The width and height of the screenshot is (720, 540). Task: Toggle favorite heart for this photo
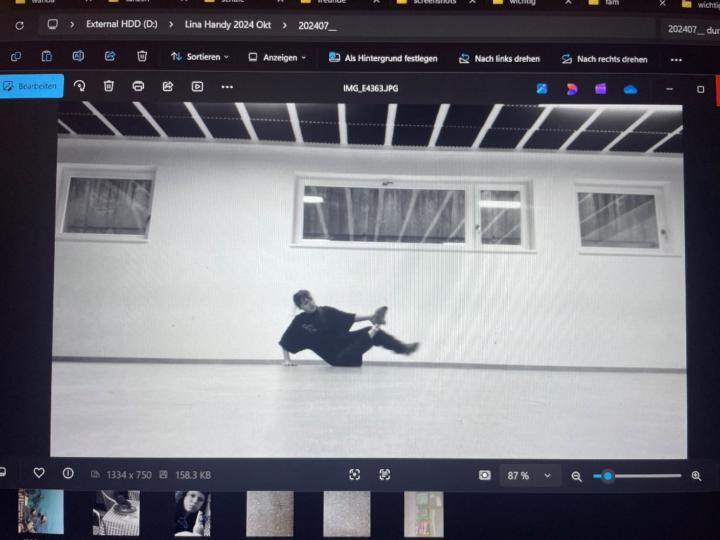tap(39, 474)
